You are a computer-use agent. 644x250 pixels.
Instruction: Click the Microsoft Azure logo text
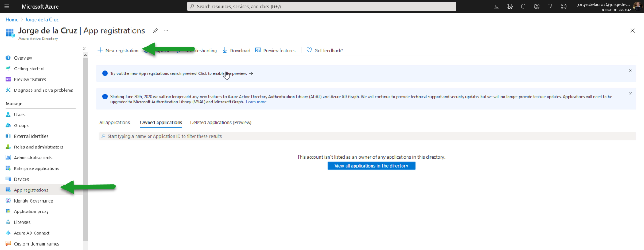point(40,7)
